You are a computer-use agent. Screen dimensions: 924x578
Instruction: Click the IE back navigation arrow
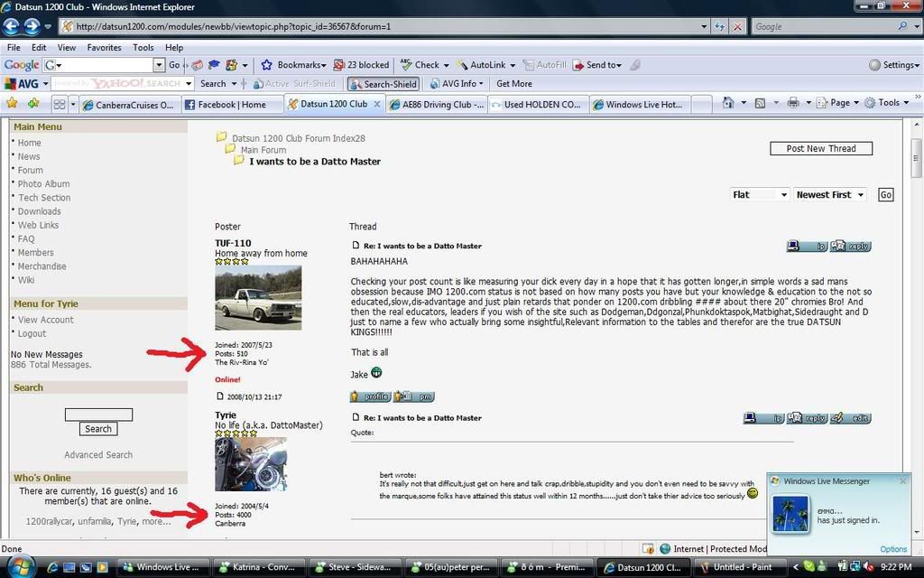pyautogui.click(x=12, y=26)
